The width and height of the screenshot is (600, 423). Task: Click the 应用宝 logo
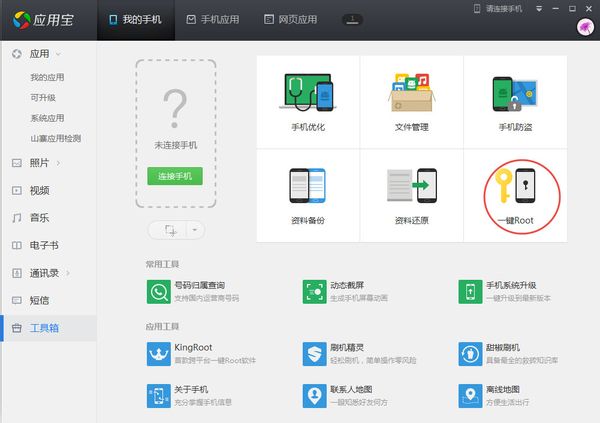point(42,20)
